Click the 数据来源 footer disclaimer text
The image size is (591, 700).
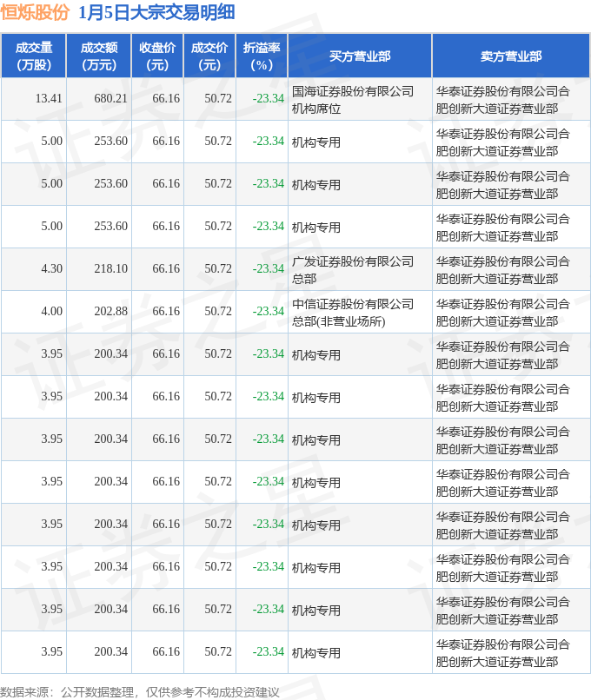[x=141, y=691]
